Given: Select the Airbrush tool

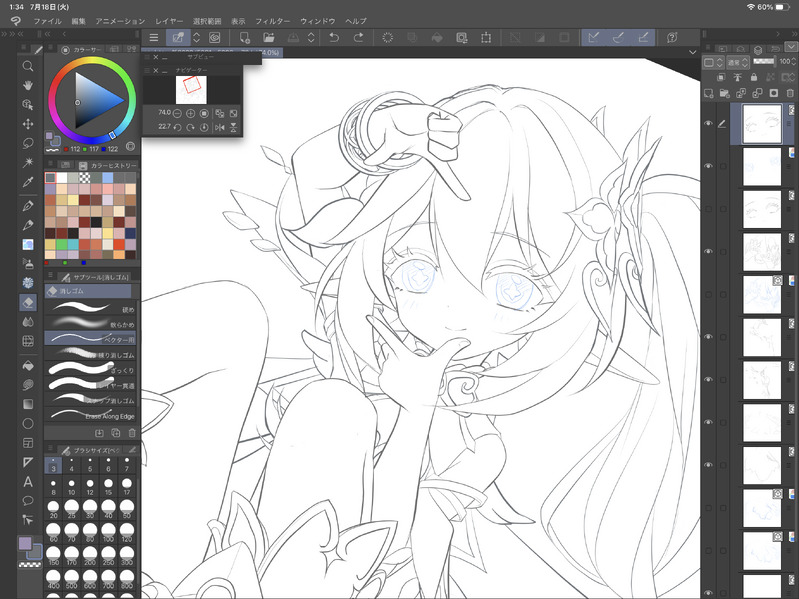Looking at the screenshot, I should coord(28,263).
